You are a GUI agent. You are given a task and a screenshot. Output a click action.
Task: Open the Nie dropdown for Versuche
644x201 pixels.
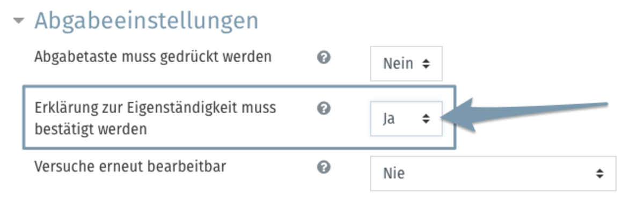(x=493, y=173)
